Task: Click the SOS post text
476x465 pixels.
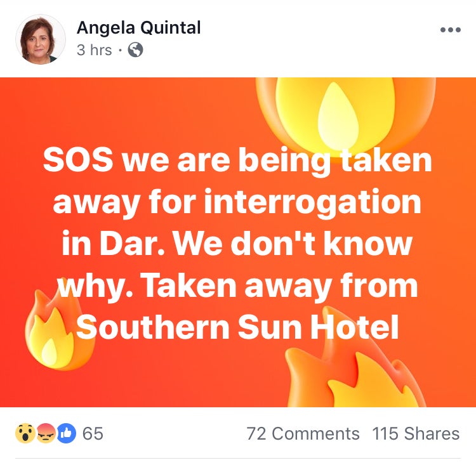Action: (237, 243)
